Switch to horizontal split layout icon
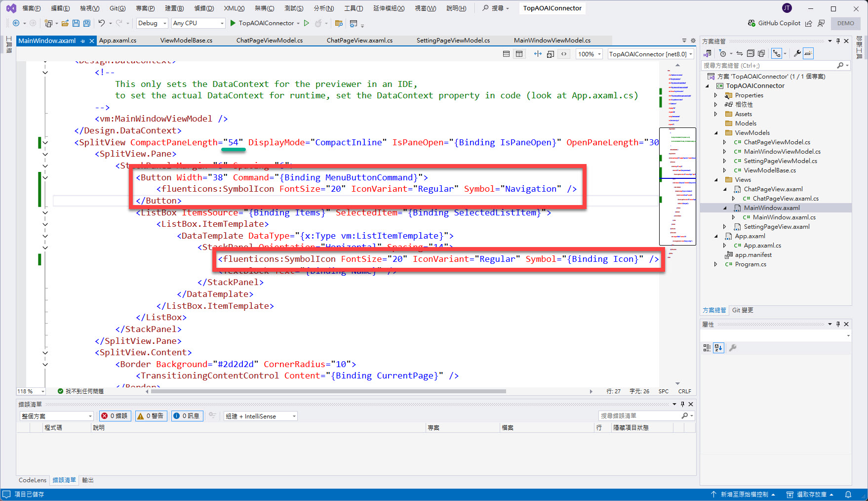This screenshot has width=868, height=501. 507,54
